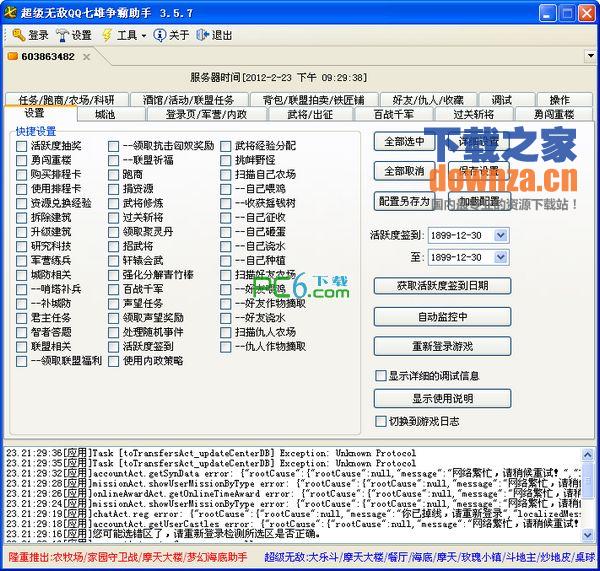Open the 武将/出征 tab
This screenshot has height=571, width=600.
click(311, 114)
